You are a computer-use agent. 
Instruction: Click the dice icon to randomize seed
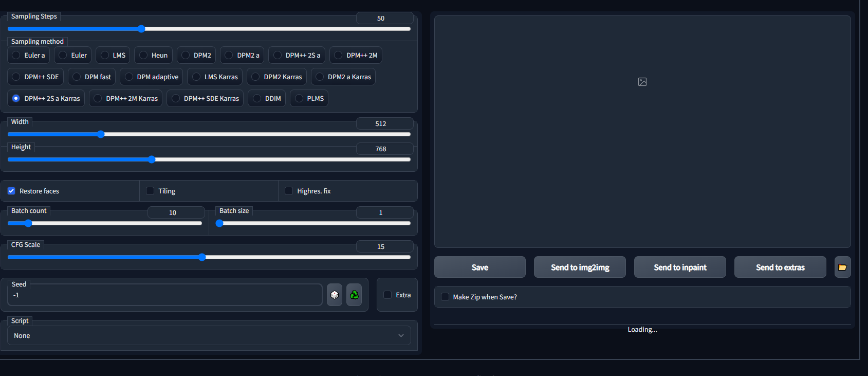tap(335, 295)
